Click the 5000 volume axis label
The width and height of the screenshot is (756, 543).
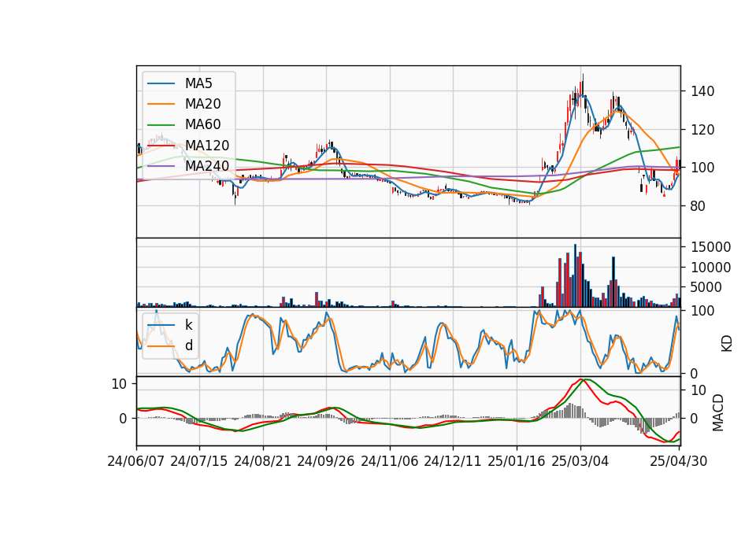tap(706, 288)
